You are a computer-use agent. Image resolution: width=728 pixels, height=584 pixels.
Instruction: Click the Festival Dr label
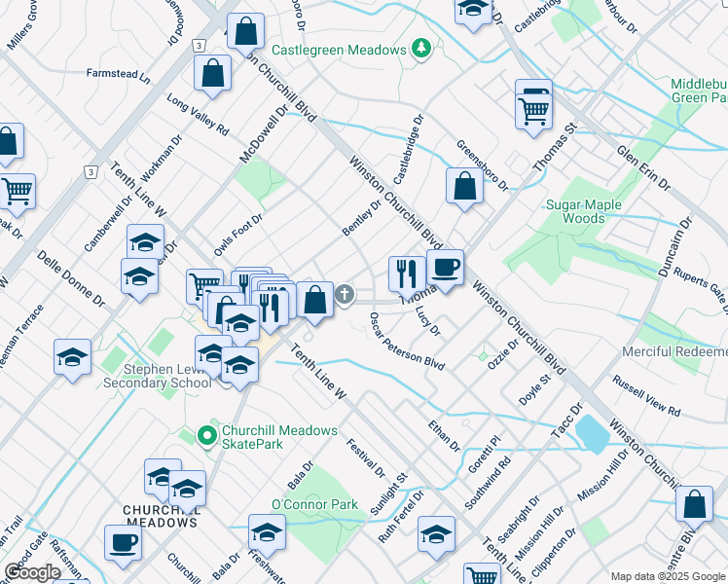pyautogui.click(x=366, y=458)
